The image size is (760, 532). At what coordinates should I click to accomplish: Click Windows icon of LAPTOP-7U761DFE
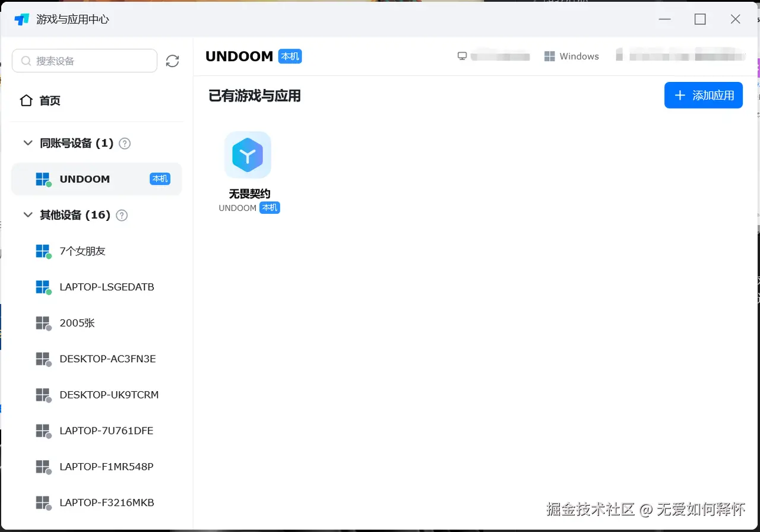click(x=43, y=430)
